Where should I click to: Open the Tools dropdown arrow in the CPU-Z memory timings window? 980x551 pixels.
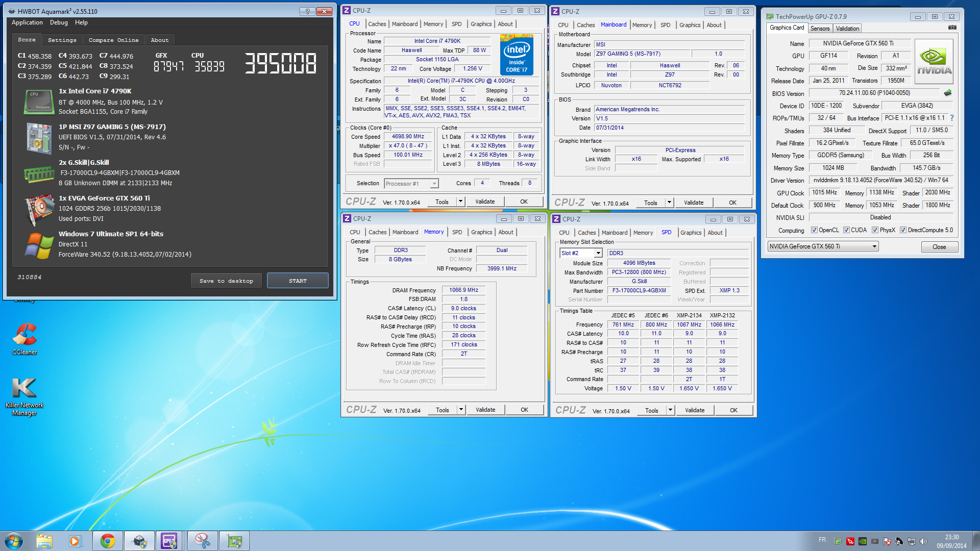(x=461, y=410)
